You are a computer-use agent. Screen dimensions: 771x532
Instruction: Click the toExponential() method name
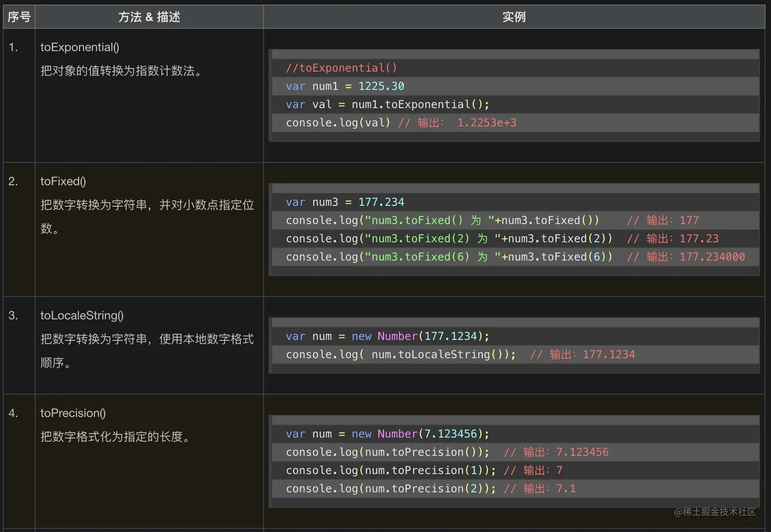point(80,47)
